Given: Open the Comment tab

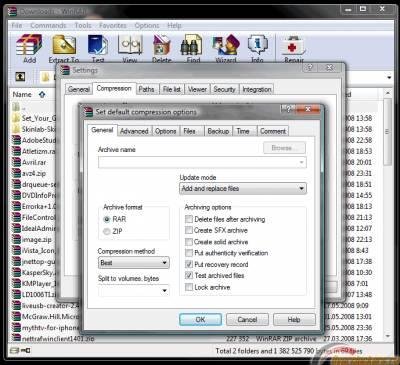Looking at the screenshot, I should (273, 131).
